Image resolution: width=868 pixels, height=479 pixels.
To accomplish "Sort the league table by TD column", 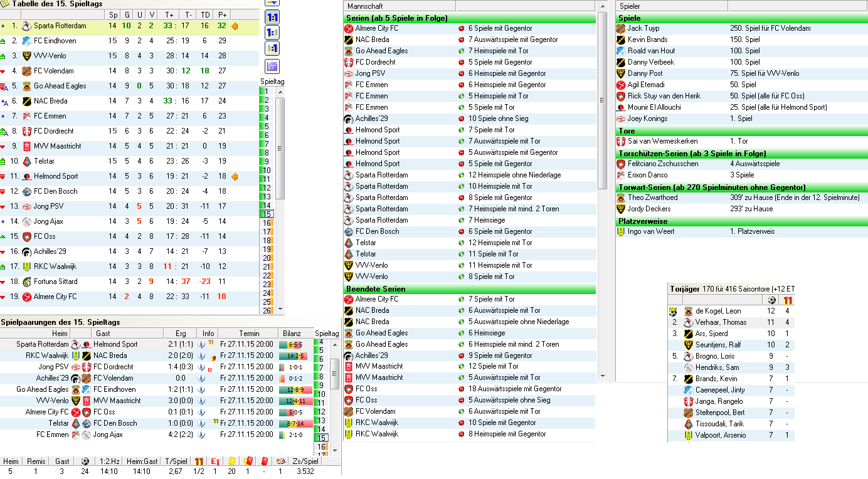I will pos(205,14).
